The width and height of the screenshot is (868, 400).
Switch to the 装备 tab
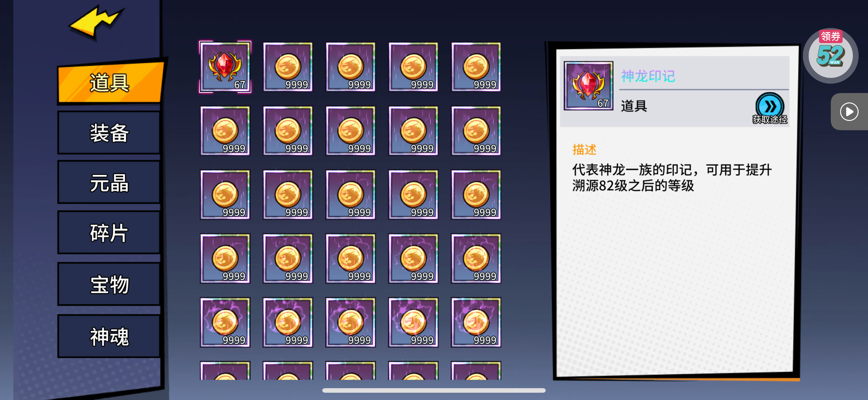pos(109,132)
